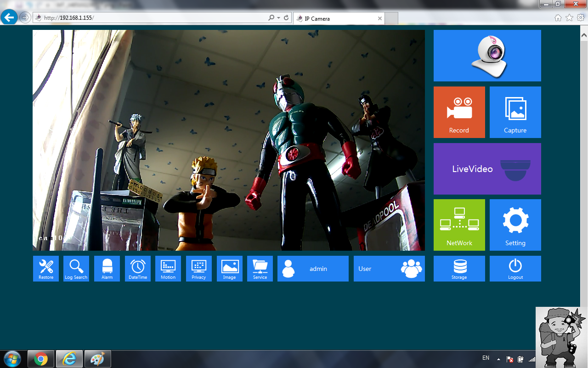
Task: Open the Service settings tile
Action: [260, 269]
